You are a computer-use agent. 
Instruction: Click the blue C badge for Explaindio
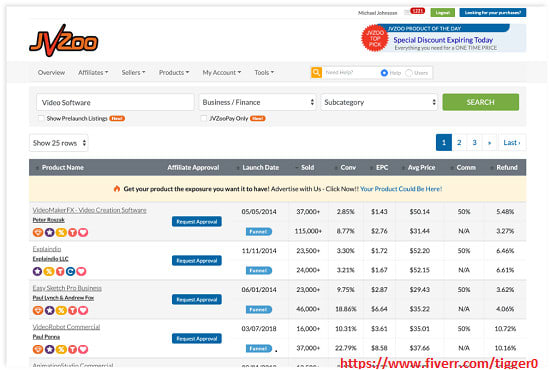tap(71, 271)
